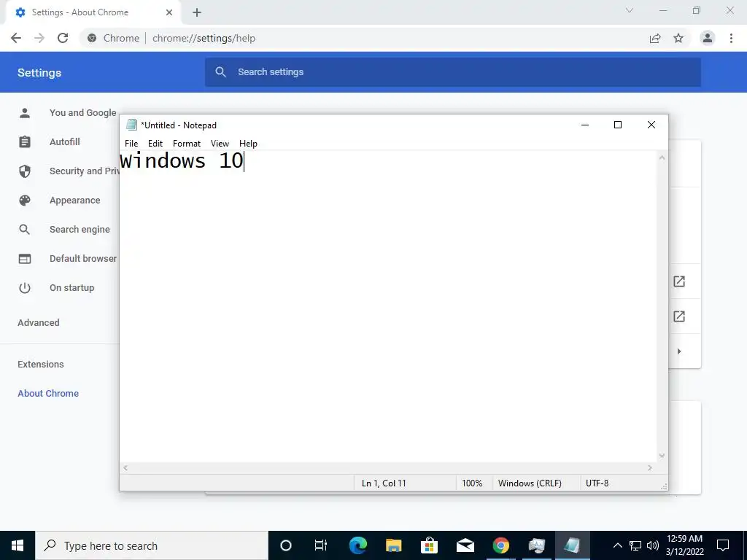
Task: Click the UTF-8 encoding status entry
Action: 597,483
